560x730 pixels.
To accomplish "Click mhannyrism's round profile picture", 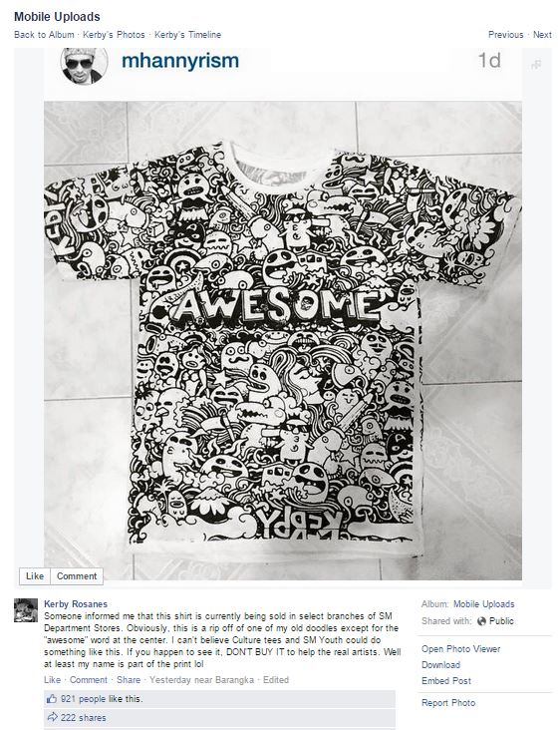I will coord(84,64).
